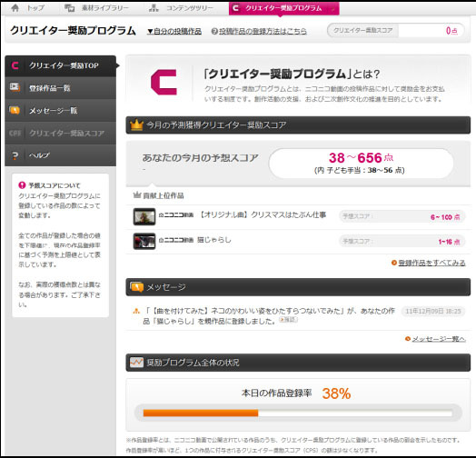Click the orange message icon in sidebar
Image resolution: width=476 pixels, height=458 pixels.
pyautogui.click(x=15, y=110)
